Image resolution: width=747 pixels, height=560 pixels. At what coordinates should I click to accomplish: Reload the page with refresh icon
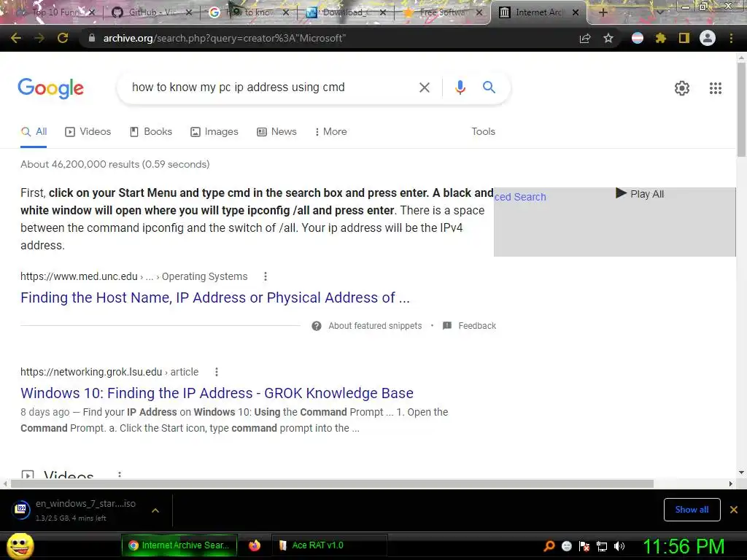point(63,38)
